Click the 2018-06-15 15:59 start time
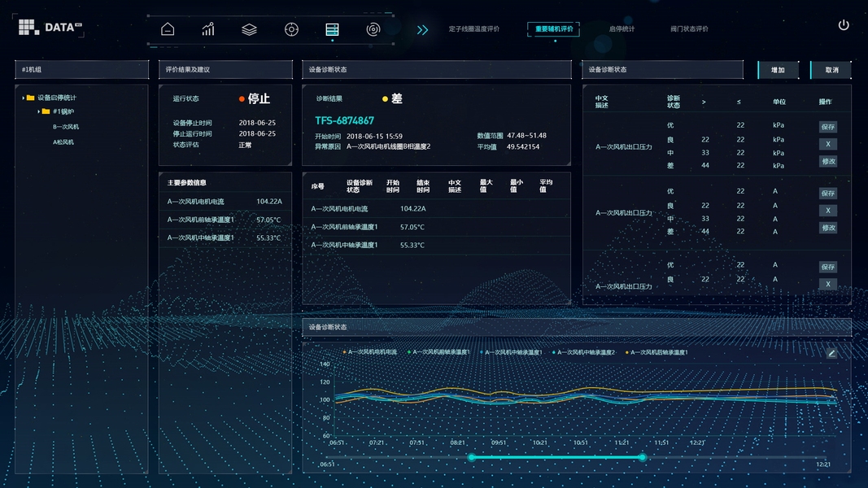This screenshot has width=868, height=488. (374, 136)
